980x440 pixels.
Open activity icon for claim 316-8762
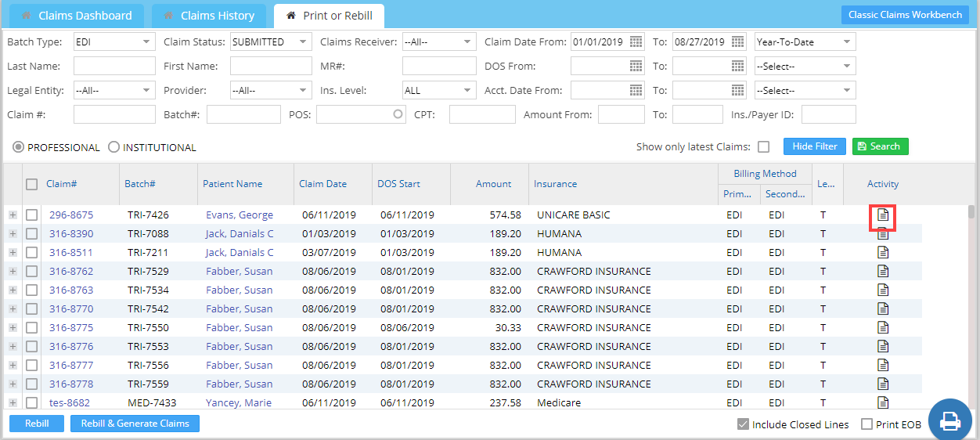[883, 271]
